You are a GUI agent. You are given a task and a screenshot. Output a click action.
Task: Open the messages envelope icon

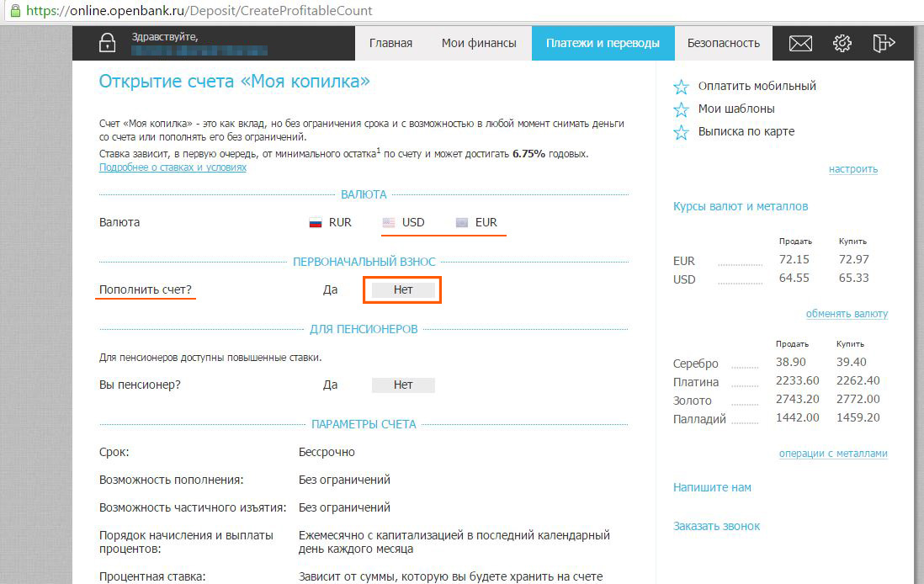tap(799, 44)
